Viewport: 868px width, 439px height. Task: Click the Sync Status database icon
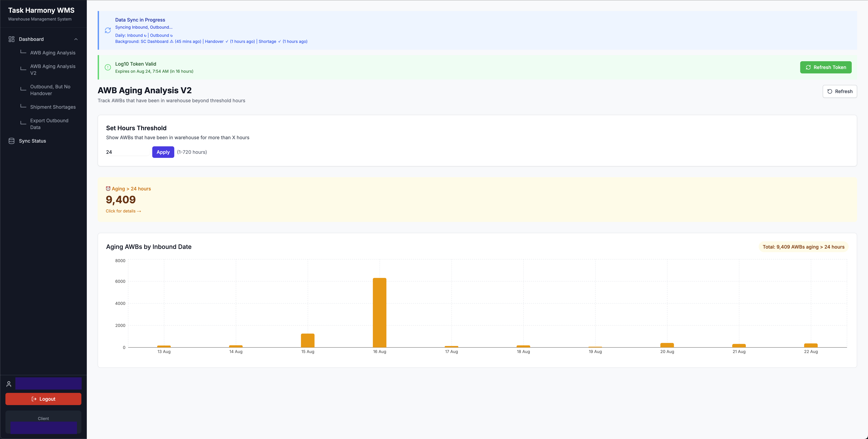pyautogui.click(x=12, y=141)
